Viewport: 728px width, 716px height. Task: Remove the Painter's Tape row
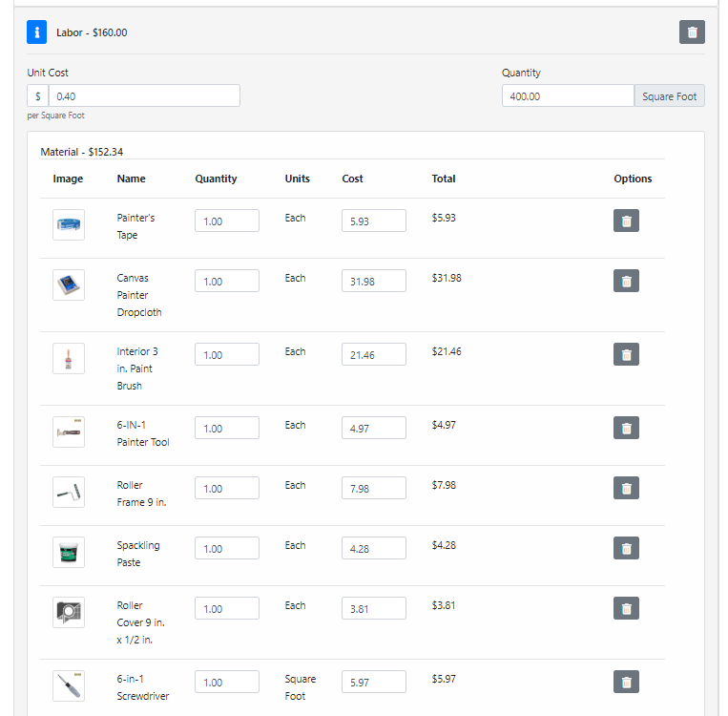[626, 221]
